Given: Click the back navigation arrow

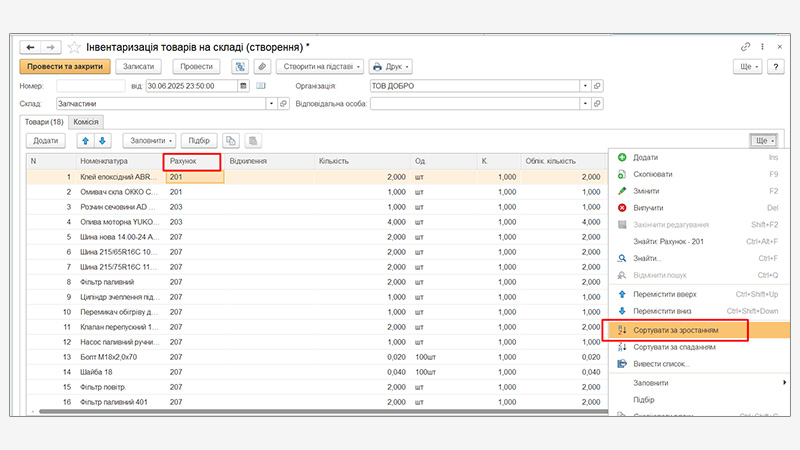Looking at the screenshot, I should pos(30,47).
